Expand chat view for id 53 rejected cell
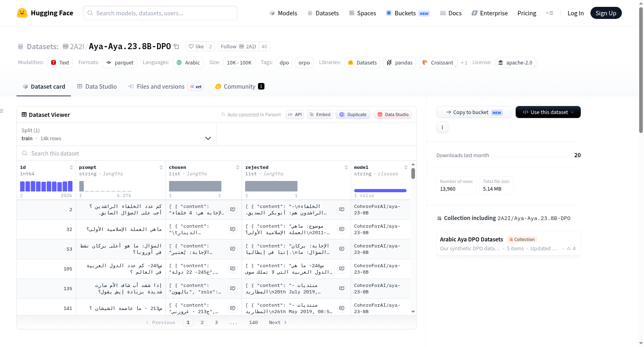 point(342,249)
